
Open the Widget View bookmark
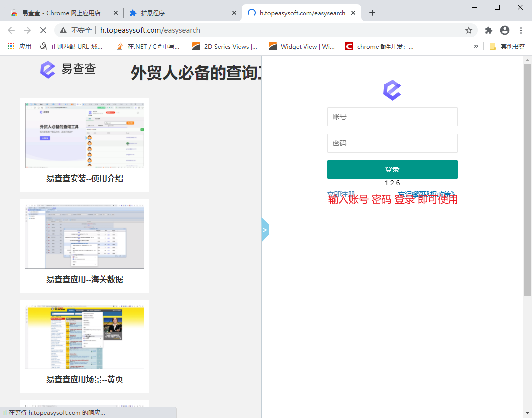[x=302, y=47]
